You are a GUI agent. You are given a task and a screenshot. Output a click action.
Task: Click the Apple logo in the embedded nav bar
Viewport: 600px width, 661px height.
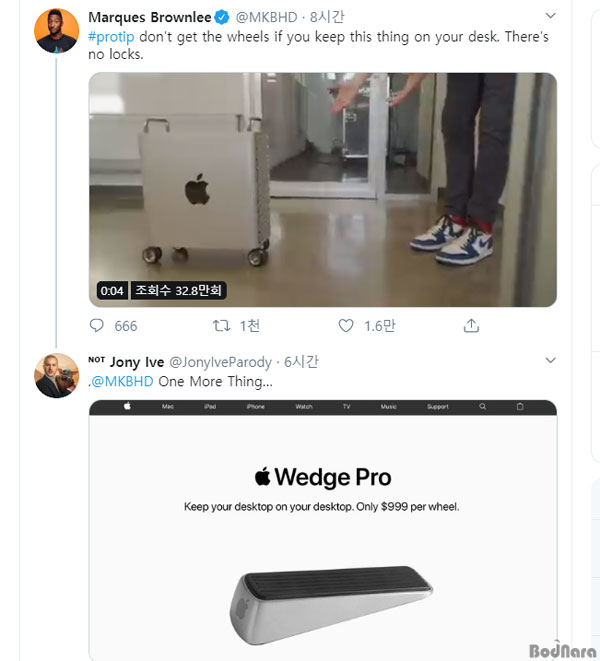pyautogui.click(x=127, y=407)
